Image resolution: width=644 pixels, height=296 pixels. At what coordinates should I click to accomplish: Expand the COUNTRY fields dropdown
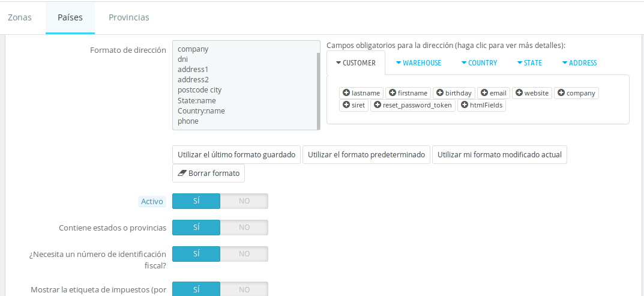click(480, 63)
